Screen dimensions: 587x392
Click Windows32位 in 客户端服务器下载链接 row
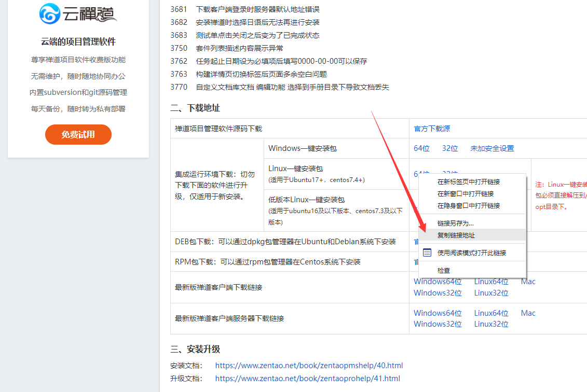click(437, 324)
